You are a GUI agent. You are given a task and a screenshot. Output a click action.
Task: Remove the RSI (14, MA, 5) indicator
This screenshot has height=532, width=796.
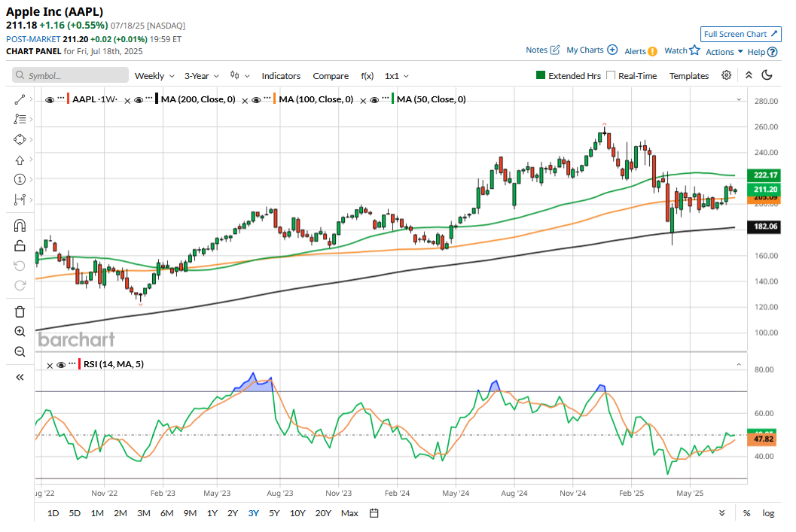point(50,366)
